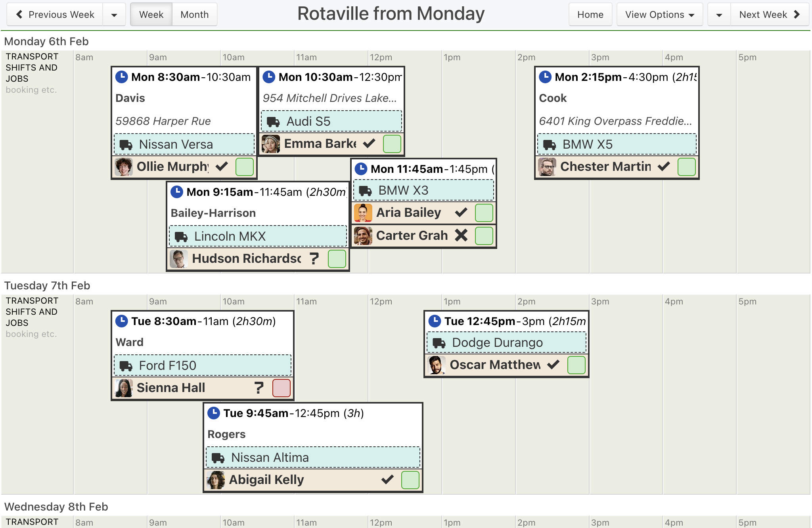Expand the dropdown arrow beside Previous Week
Screen dimensions: 812x528
(114, 15)
